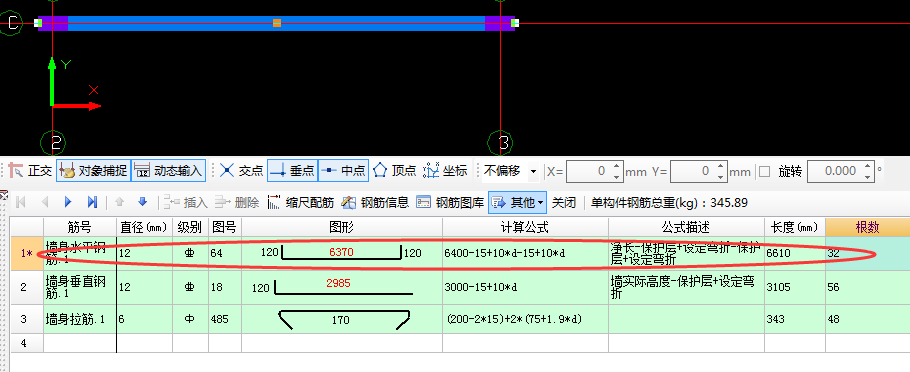Toggle 中点 midpoint snap
This screenshot has height=372, width=910.
(344, 171)
